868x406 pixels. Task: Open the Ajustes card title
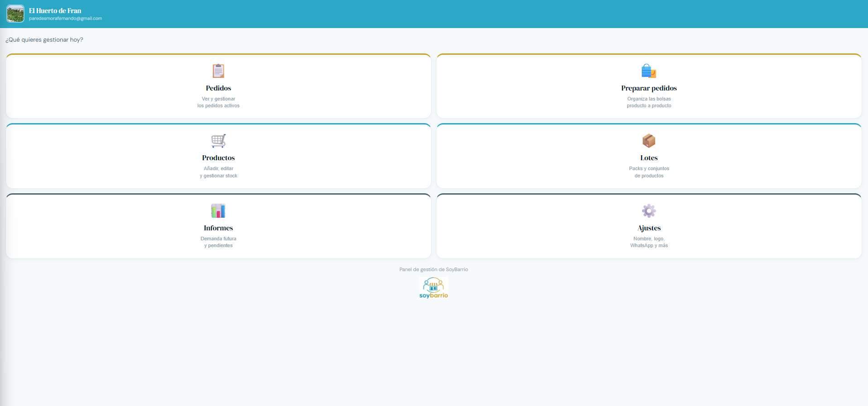[649, 228]
